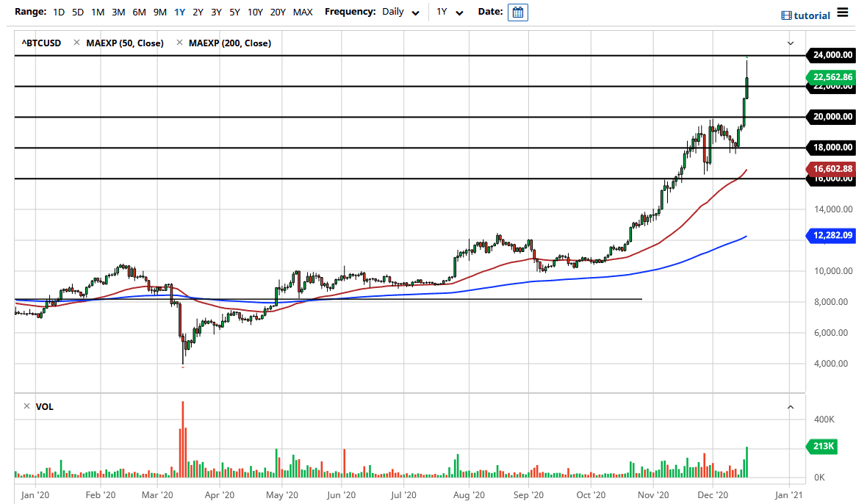Click the 20Y range link
856x504 pixels.
coord(278,12)
